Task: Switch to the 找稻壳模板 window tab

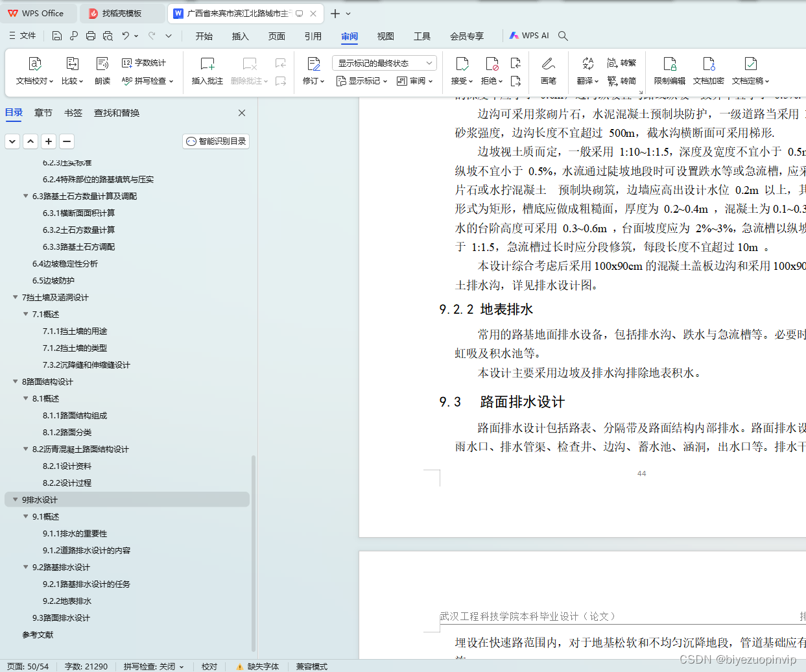Action: [122, 13]
